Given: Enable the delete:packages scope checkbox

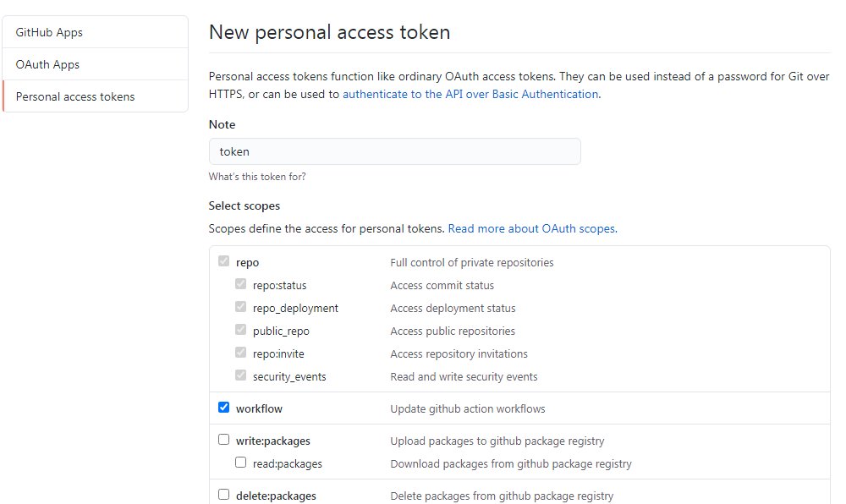Looking at the screenshot, I should pos(223,495).
